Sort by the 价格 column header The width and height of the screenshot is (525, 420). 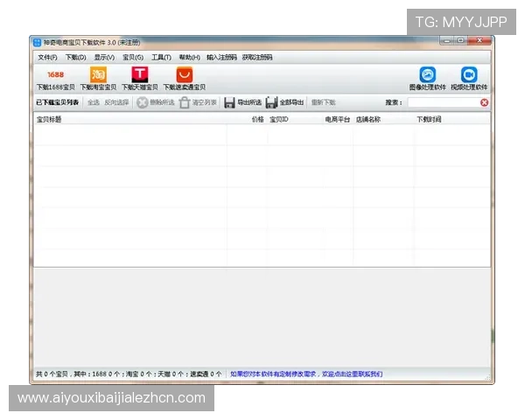point(257,119)
